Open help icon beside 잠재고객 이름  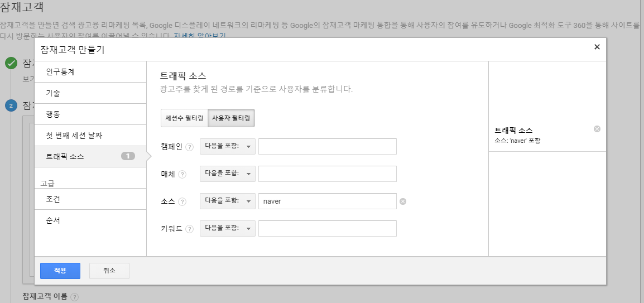pos(74,297)
